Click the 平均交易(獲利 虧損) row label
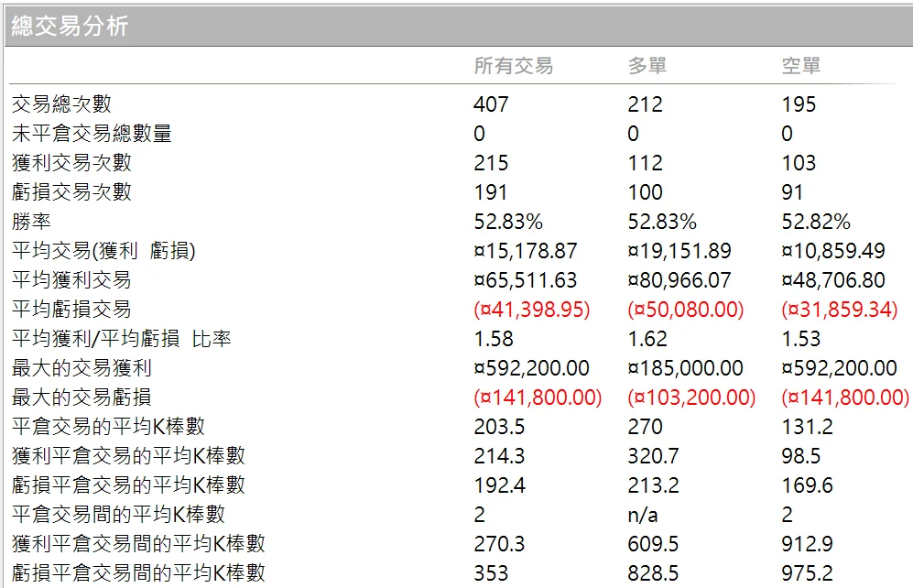913x588 pixels. (x=103, y=251)
